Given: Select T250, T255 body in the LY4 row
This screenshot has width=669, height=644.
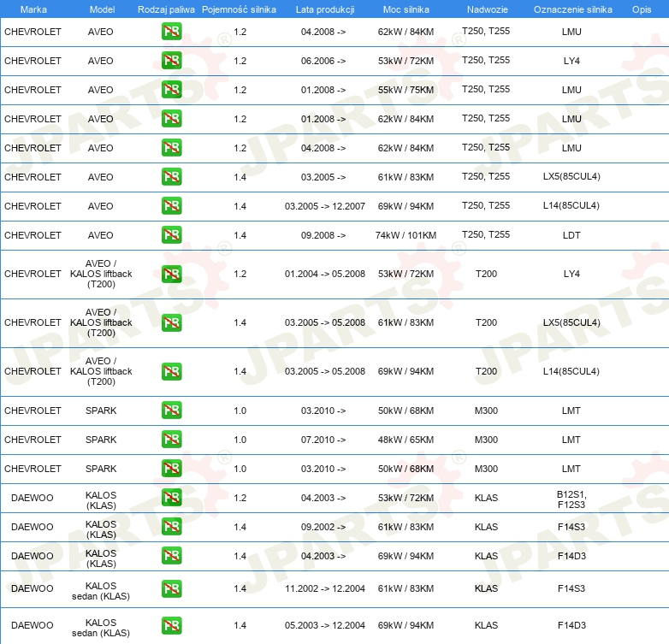Looking at the screenshot, I should tap(486, 60).
